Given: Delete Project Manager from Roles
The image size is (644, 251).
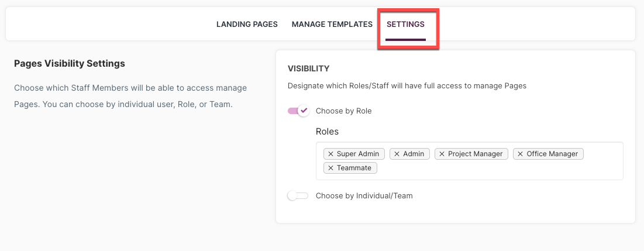Looking at the screenshot, I should 442,154.
